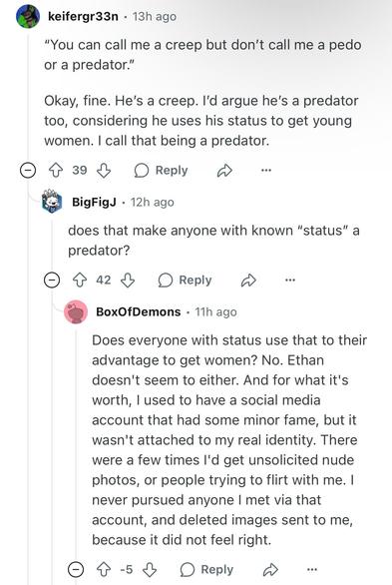
Task: Downvote BigFigJ's comment
Action: pyautogui.click(x=128, y=281)
